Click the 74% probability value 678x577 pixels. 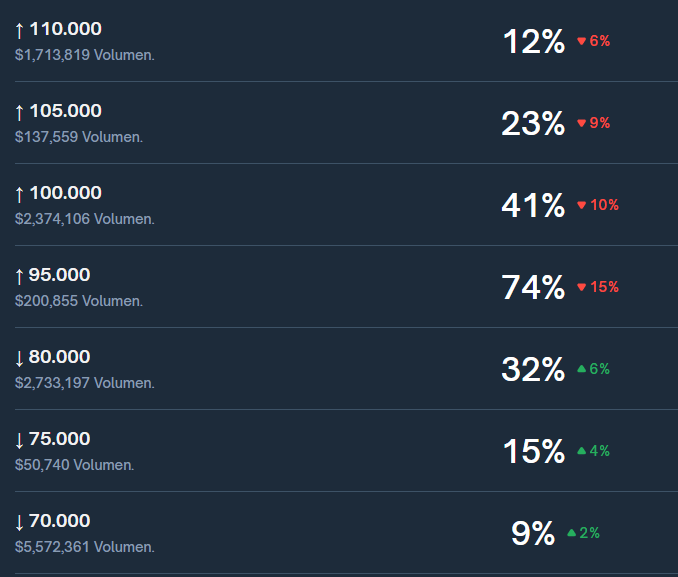coord(533,287)
